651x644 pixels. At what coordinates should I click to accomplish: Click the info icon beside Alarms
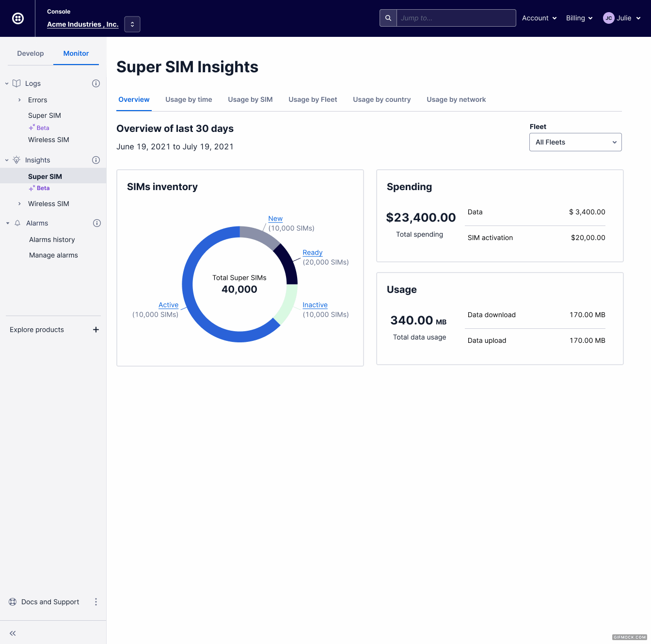point(97,223)
